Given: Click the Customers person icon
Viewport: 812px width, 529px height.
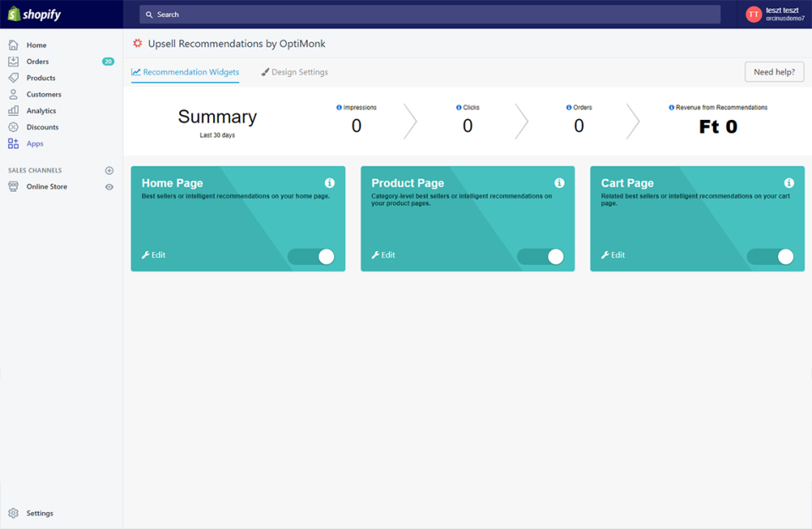Looking at the screenshot, I should click(14, 94).
